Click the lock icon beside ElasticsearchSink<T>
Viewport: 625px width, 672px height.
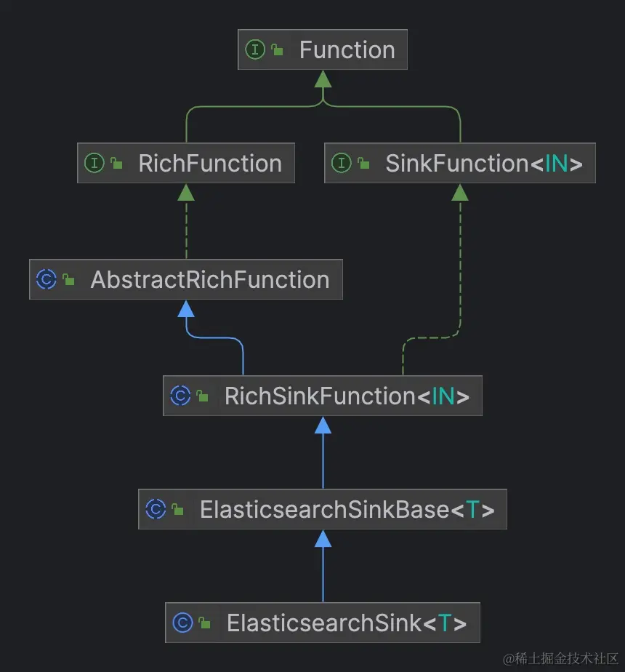click(205, 623)
